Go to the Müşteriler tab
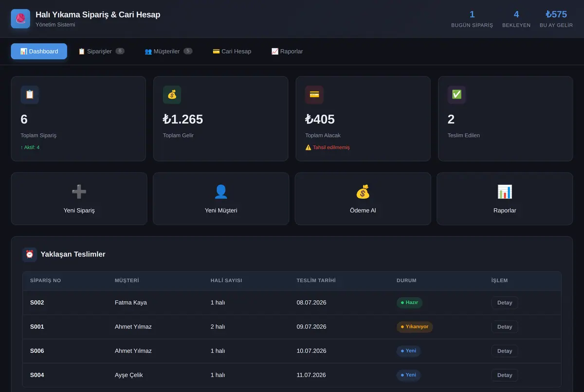Viewport: 584px width, 392px height. pyautogui.click(x=168, y=51)
